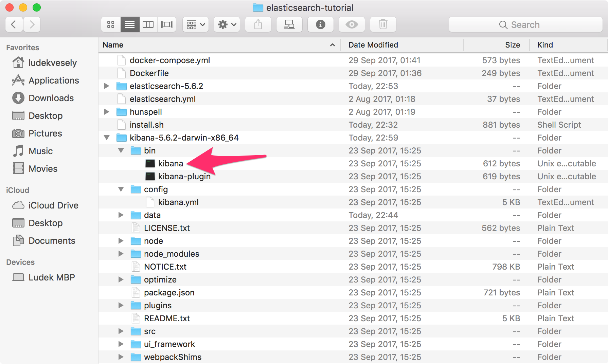Image resolution: width=608 pixels, height=364 pixels.
Task: Open Downloads in the sidebar
Action: point(43,98)
